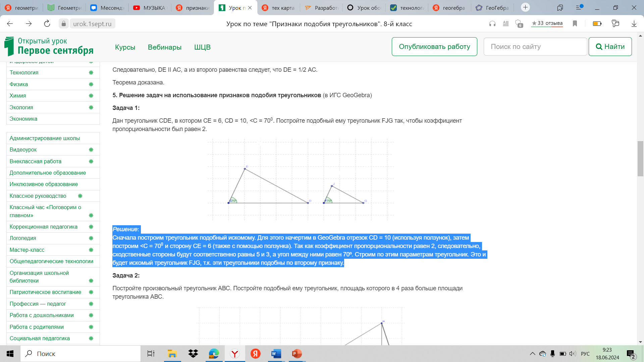Click the Task View taskbar icon

[x=151, y=354]
